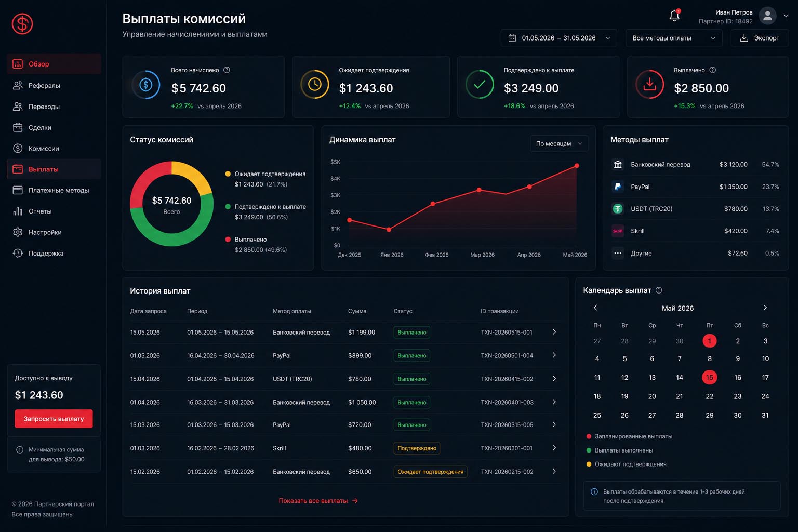Select day 15 in the calendar
This screenshot has height=532, width=798.
coord(709,377)
